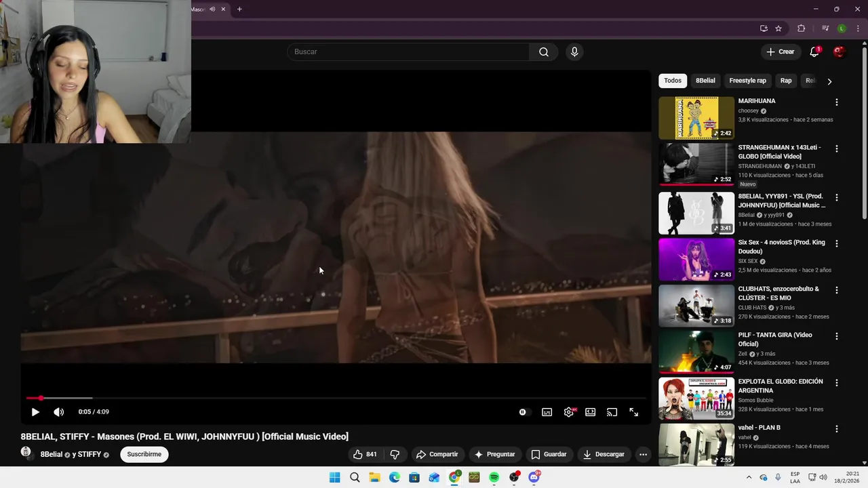Seek along the video progress bar

point(336,398)
